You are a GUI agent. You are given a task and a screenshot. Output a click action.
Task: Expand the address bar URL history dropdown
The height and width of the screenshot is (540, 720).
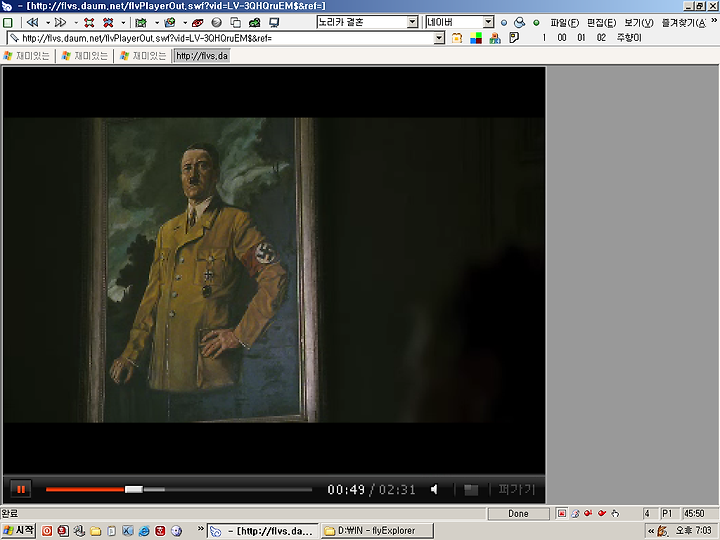(x=439, y=38)
